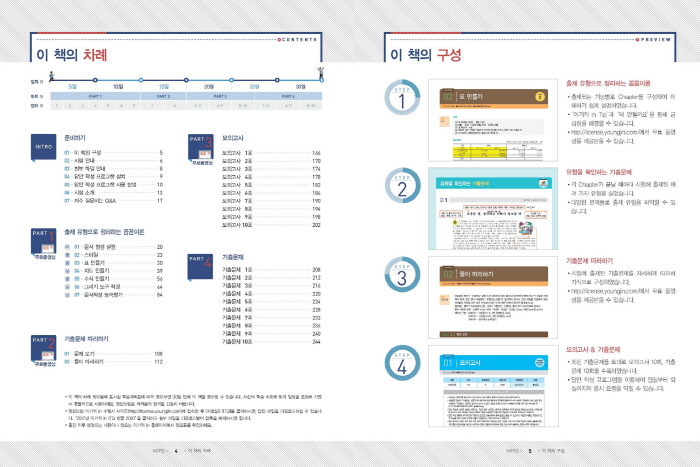This screenshot has height=467, width=700.
Task: Click the 04 답안 작성 프로그램 설치 entry
Action: (x=113, y=177)
